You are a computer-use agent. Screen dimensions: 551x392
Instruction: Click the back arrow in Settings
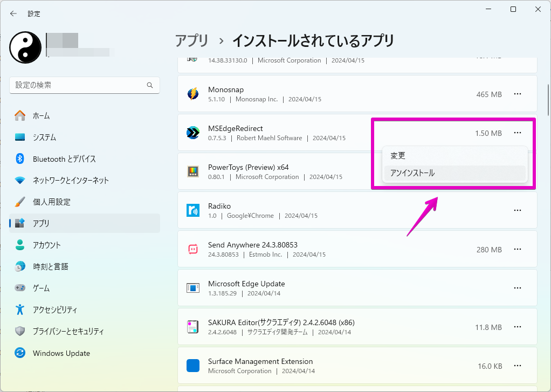[x=13, y=13]
